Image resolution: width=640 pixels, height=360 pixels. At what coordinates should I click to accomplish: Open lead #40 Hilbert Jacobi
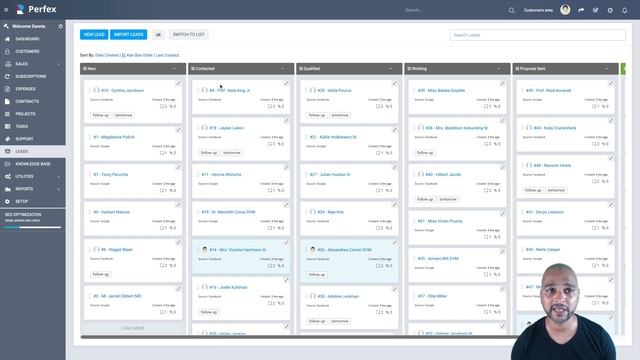coord(443,175)
